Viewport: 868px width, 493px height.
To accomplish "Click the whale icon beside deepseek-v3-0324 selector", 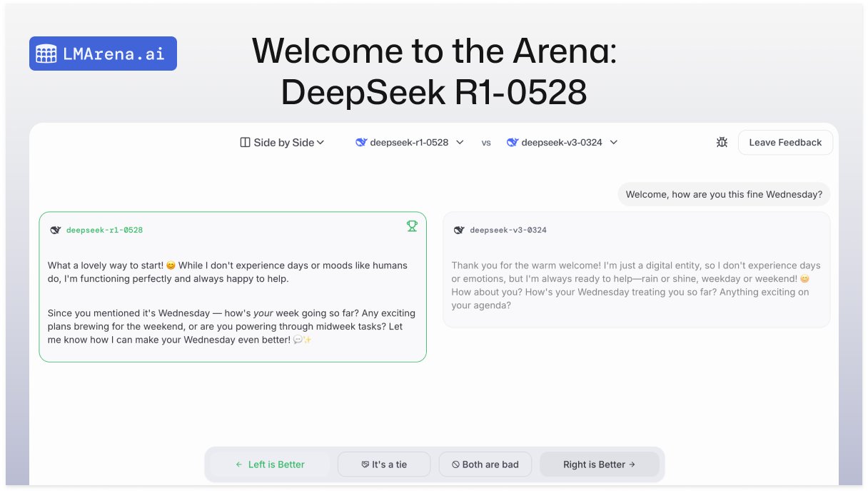I will pos(512,143).
